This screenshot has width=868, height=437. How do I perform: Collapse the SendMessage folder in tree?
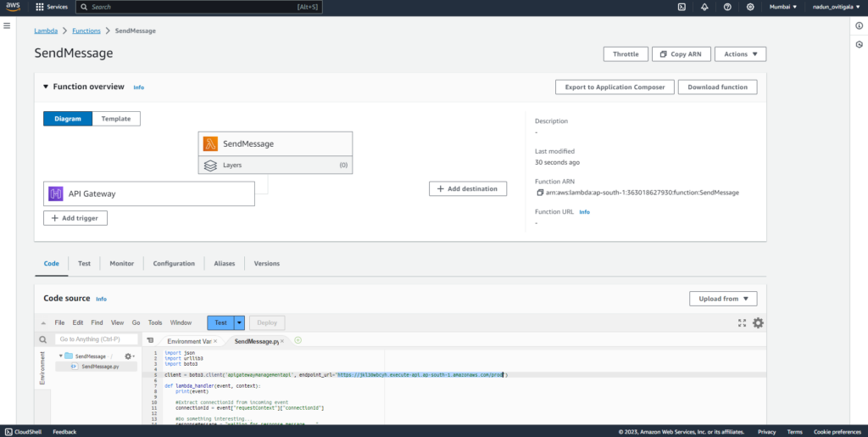[60, 356]
